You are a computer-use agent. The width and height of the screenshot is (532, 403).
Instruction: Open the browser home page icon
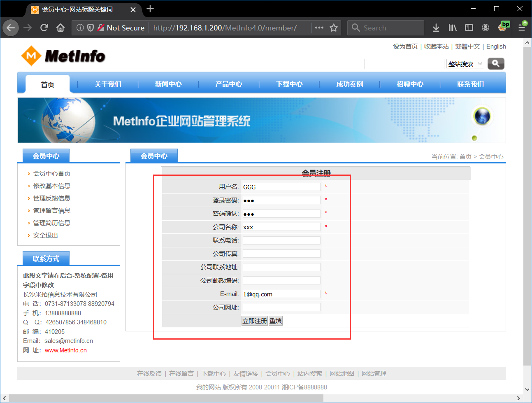(x=60, y=28)
